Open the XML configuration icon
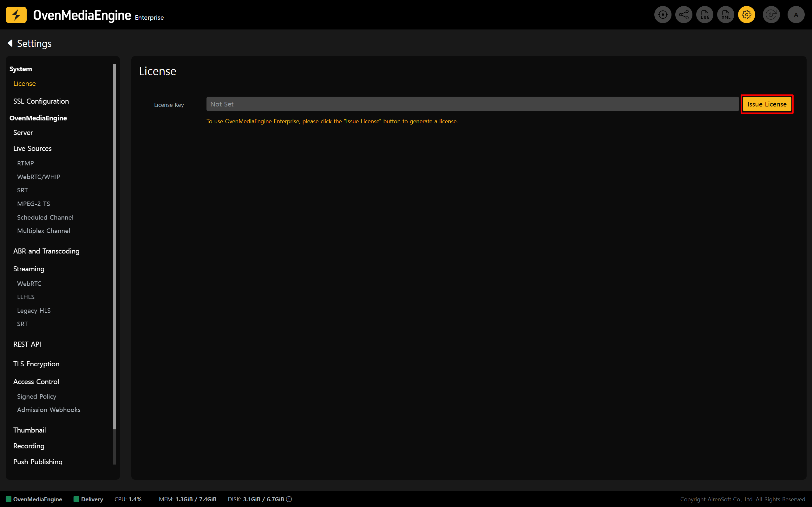The width and height of the screenshot is (812, 507). [725, 15]
